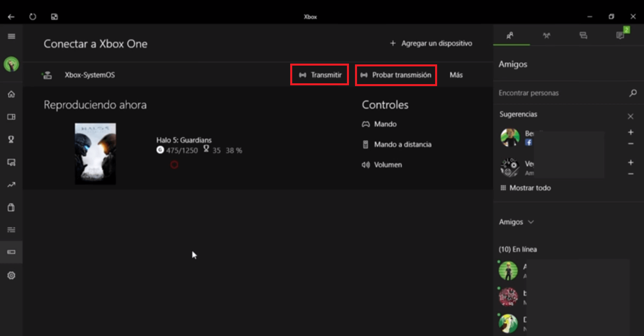Click Mostrar todo suggestions
644x336 pixels.
(526, 188)
